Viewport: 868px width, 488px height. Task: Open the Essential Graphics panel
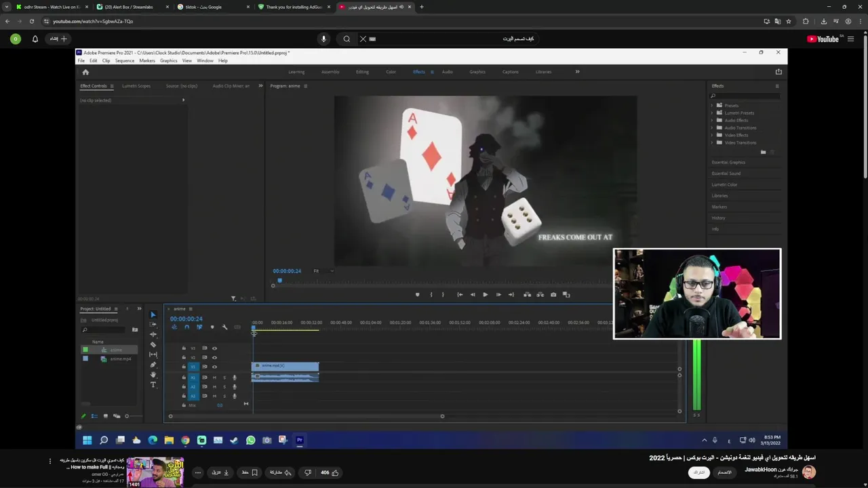[x=729, y=163]
